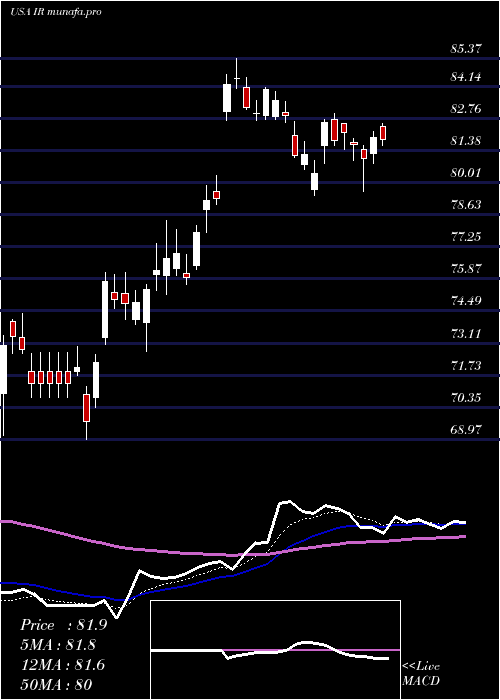Select the 78.63 price axis label
This screenshot has height=700, width=500.
[466, 205]
